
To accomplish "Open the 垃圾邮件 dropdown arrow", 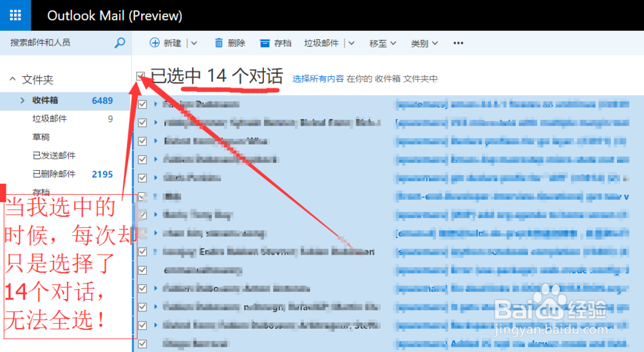I will pyautogui.click(x=352, y=43).
